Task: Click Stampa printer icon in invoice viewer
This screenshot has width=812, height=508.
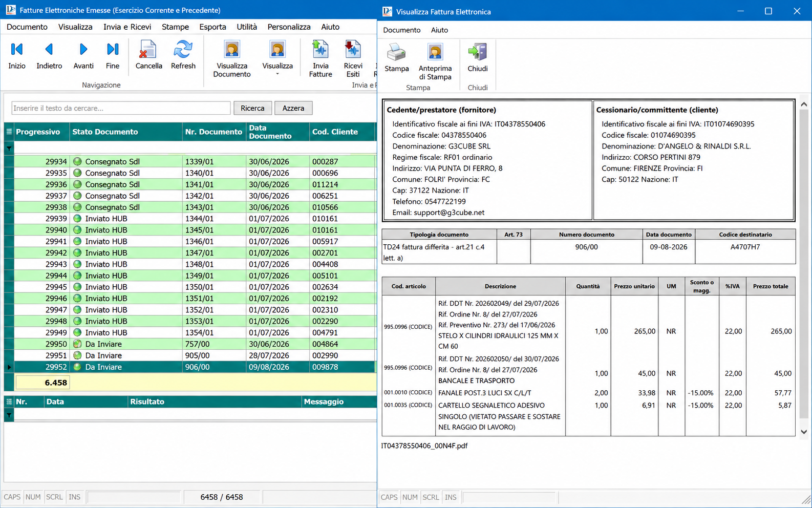Action: click(x=396, y=52)
